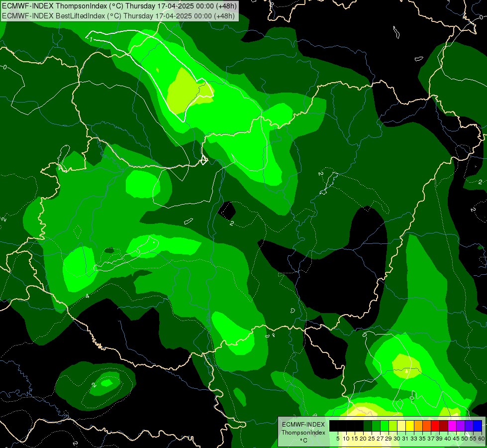Pick the purple 45–50 legend swatch

click(461, 426)
